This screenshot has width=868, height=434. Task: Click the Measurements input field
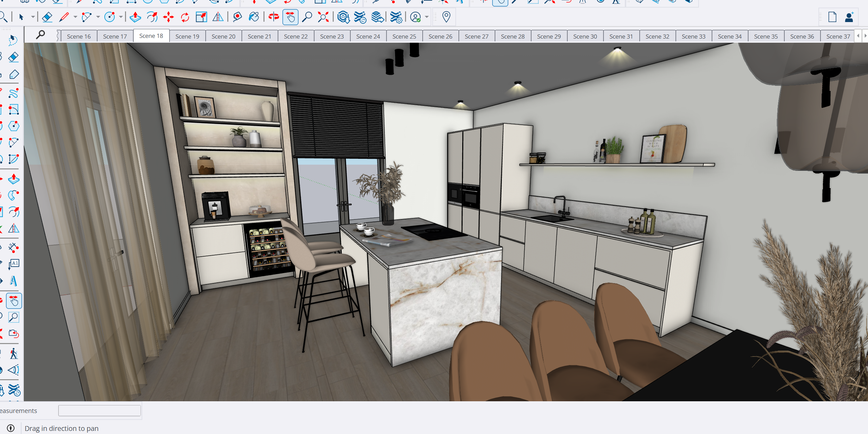click(100, 411)
